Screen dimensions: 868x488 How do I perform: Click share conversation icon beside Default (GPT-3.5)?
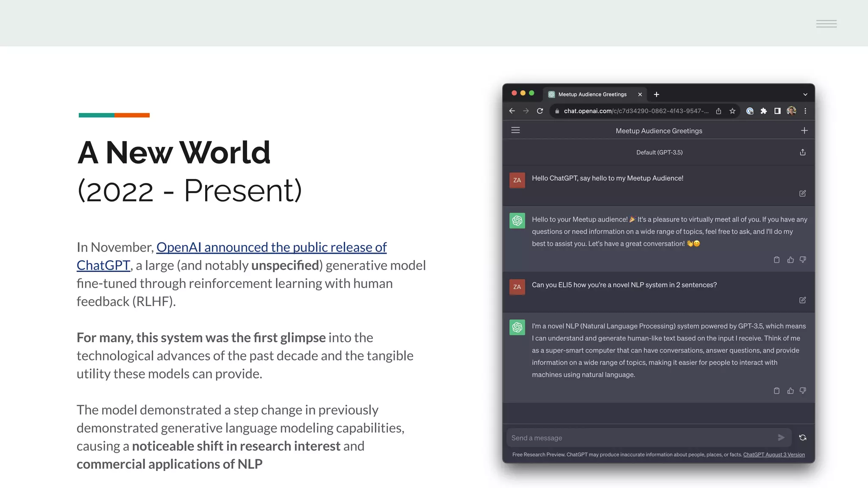pos(802,152)
